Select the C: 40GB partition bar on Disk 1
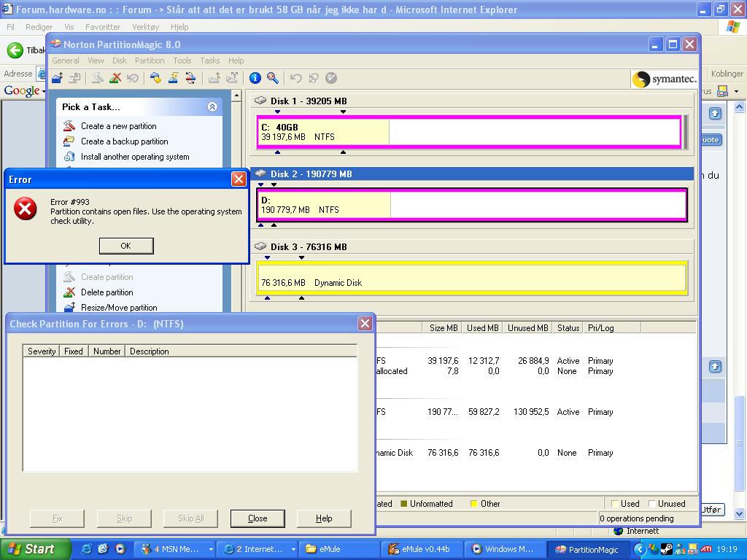747x560 pixels. tap(469, 132)
